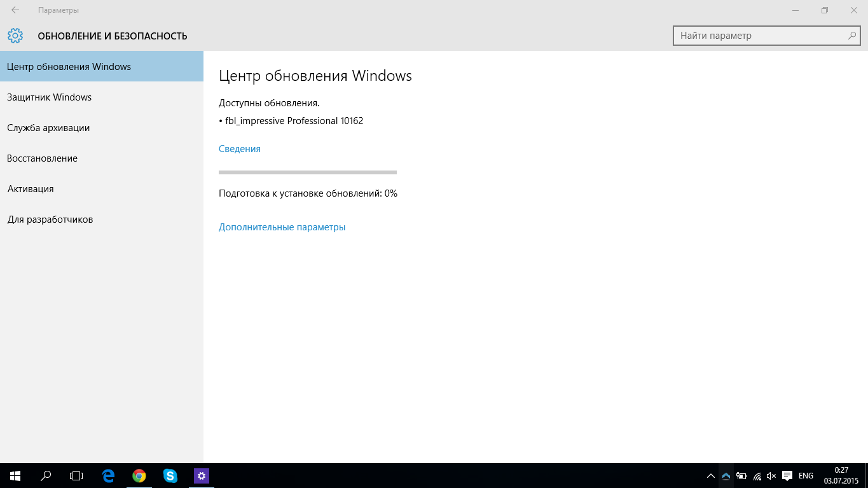868x488 pixels.
Task: Click the update preparation progress bar
Action: 308,172
